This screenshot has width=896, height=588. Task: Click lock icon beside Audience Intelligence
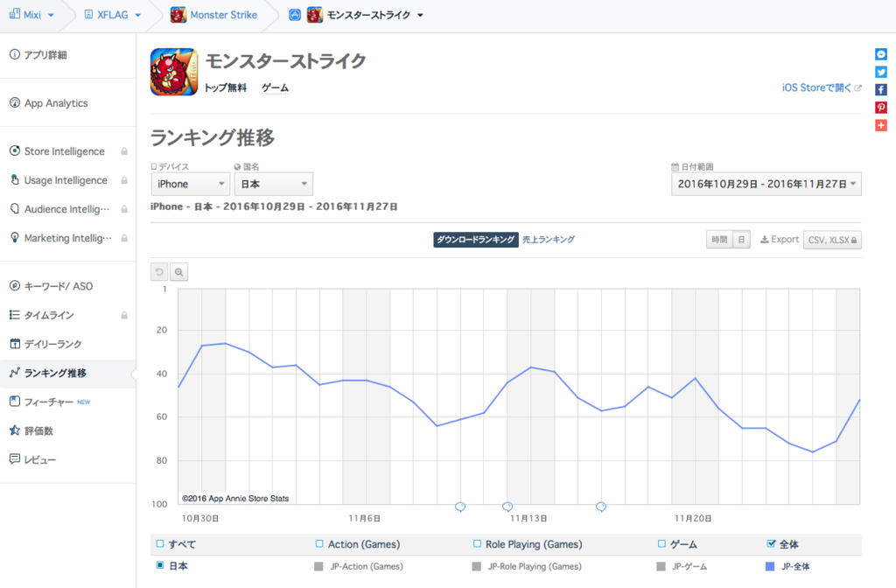pyautogui.click(x=124, y=209)
